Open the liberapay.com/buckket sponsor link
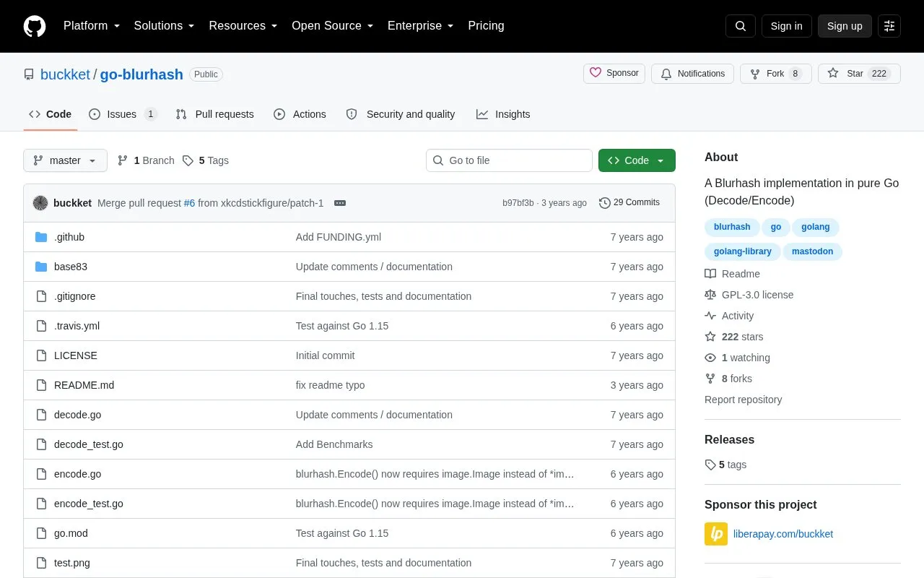 point(783,534)
